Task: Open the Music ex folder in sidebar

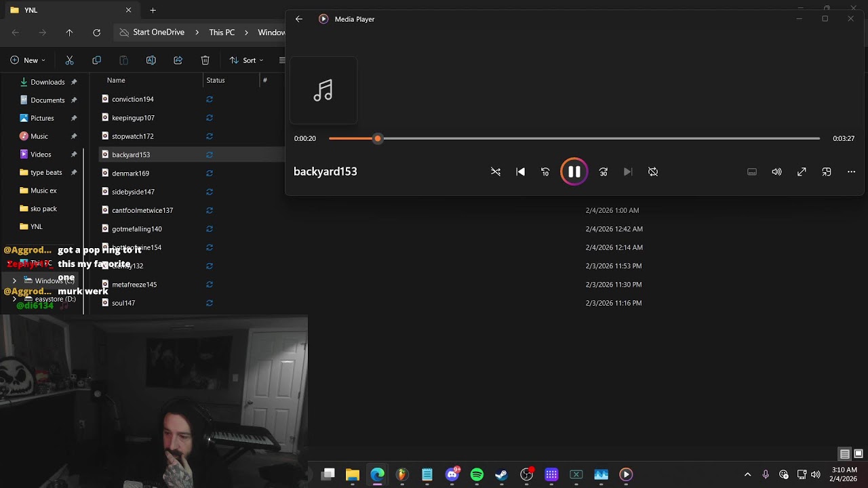Action: tap(43, 190)
